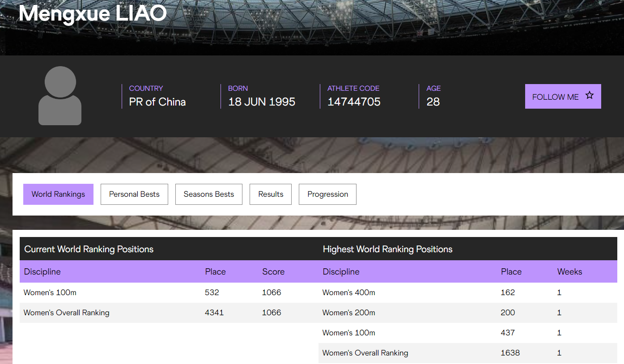
Task: Click the Score column header
Action: (x=273, y=271)
